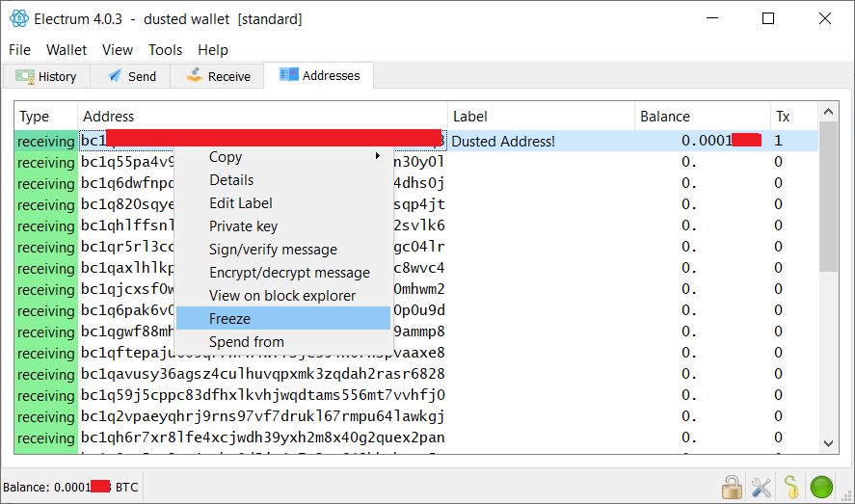This screenshot has width=855, height=504.
Task: Close the Electrum window
Action: pos(825,18)
